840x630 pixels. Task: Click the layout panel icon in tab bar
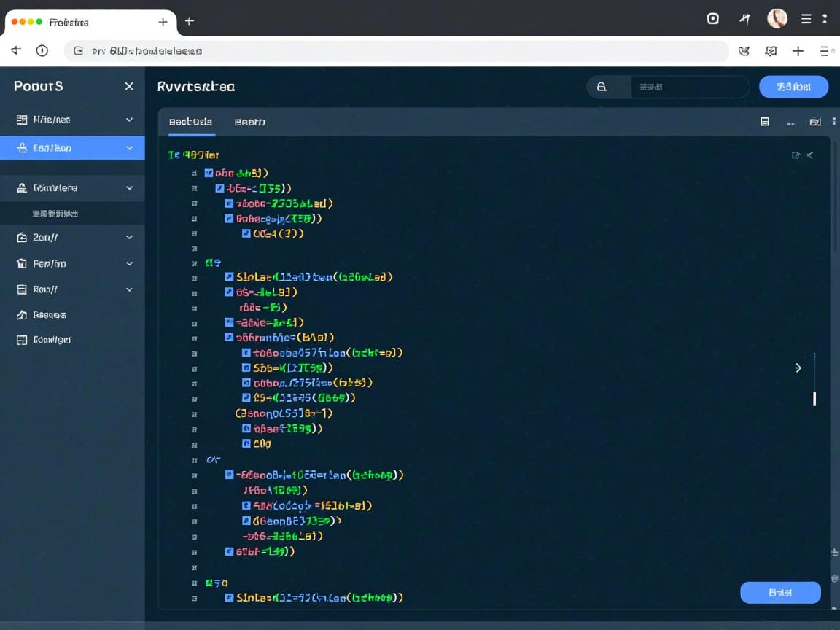[765, 122]
